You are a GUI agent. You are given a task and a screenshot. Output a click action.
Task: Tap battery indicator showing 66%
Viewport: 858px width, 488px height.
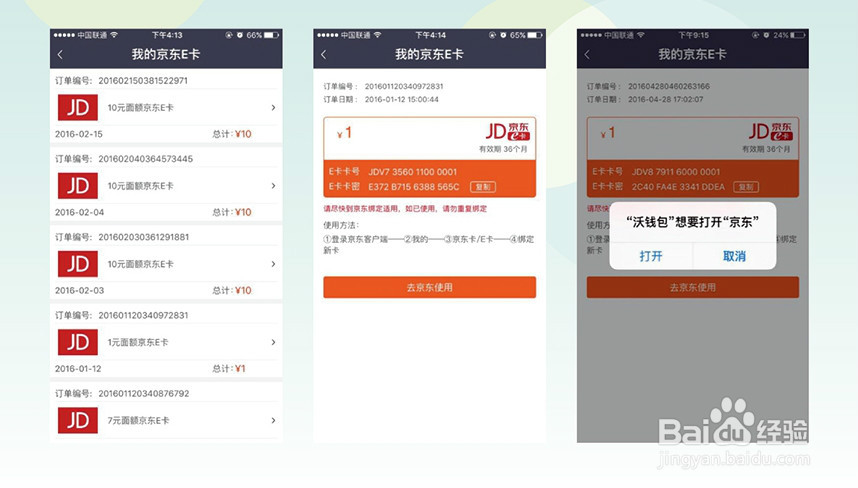(263, 35)
